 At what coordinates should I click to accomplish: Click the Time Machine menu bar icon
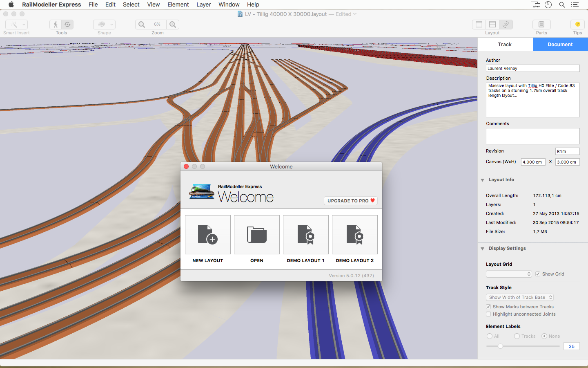click(x=548, y=4)
